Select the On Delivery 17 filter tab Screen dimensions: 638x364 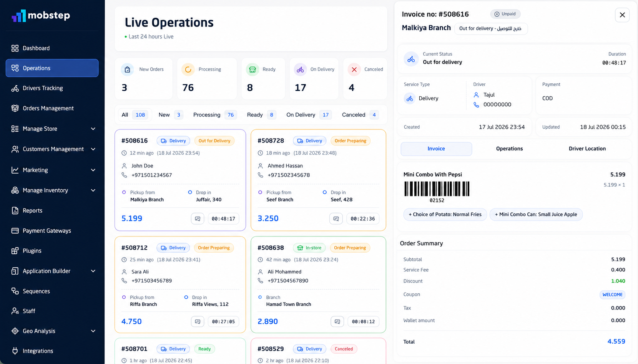coord(309,115)
